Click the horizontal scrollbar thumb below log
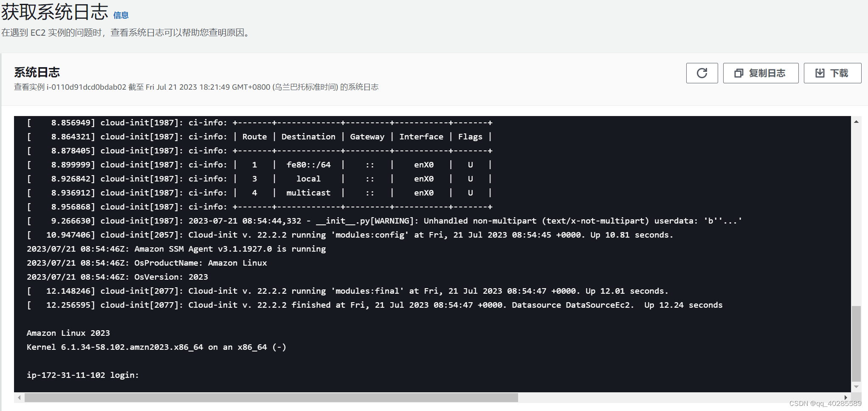 (x=271, y=397)
